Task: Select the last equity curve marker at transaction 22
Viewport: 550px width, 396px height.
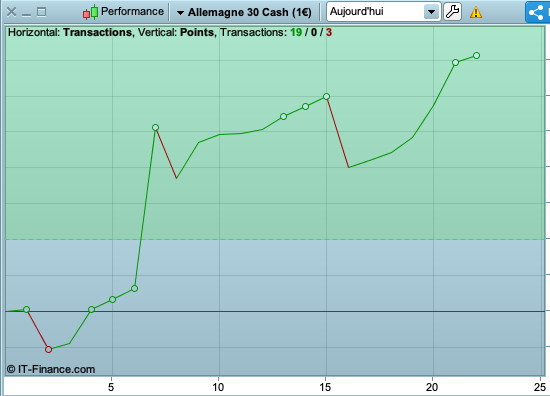Action: pyautogui.click(x=476, y=55)
